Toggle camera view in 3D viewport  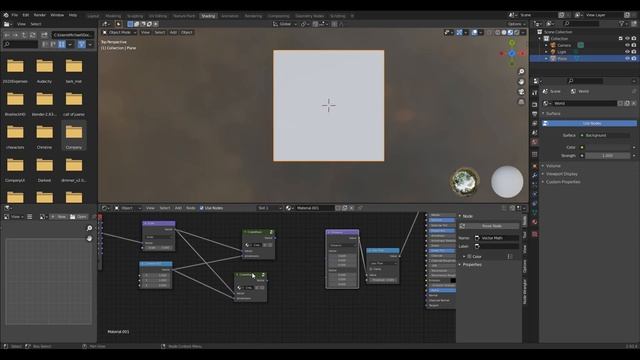pyautogui.click(x=521, y=92)
